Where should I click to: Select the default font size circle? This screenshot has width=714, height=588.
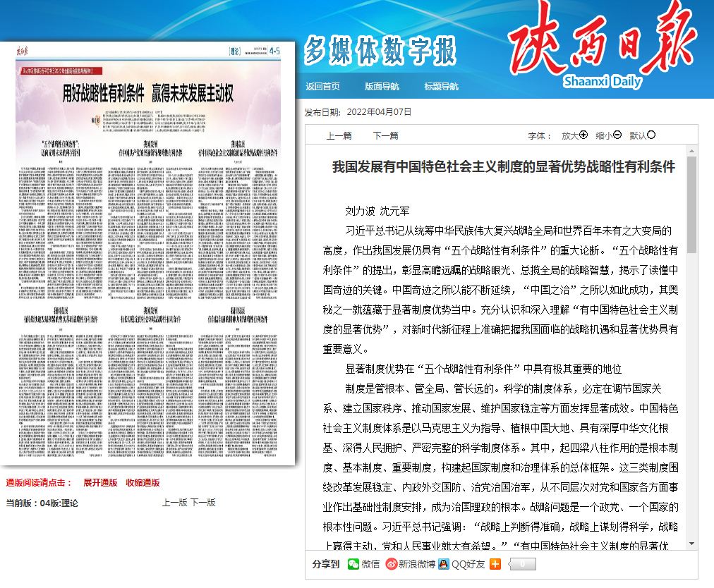tap(651, 135)
